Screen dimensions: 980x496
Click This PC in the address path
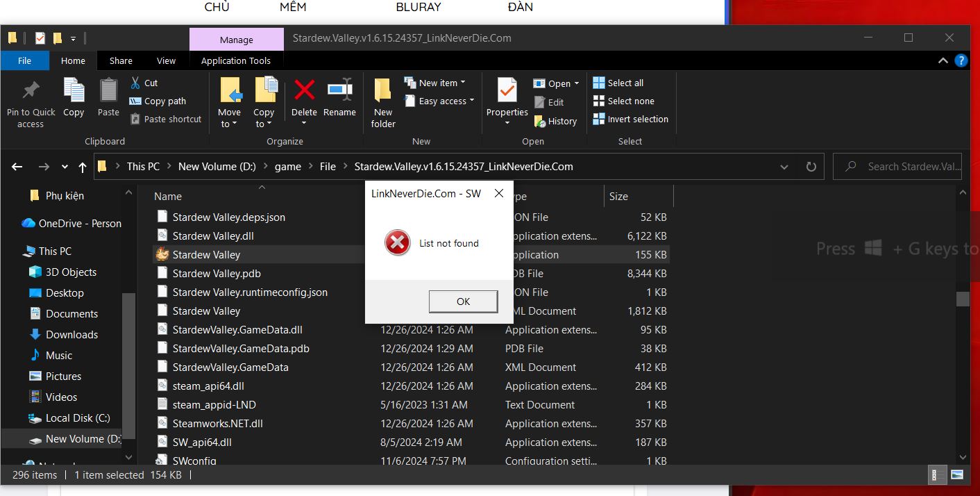click(x=143, y=167)
